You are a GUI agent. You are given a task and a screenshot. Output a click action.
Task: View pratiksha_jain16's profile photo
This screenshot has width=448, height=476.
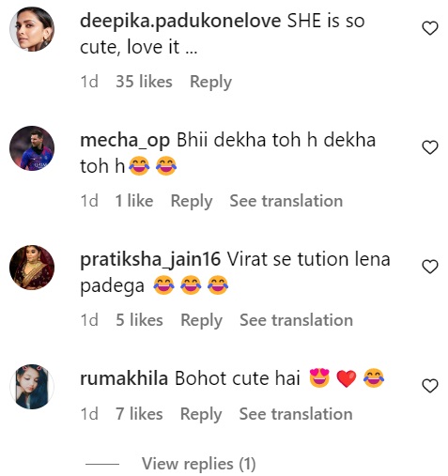pyautogui.click(x=32, y=268)
